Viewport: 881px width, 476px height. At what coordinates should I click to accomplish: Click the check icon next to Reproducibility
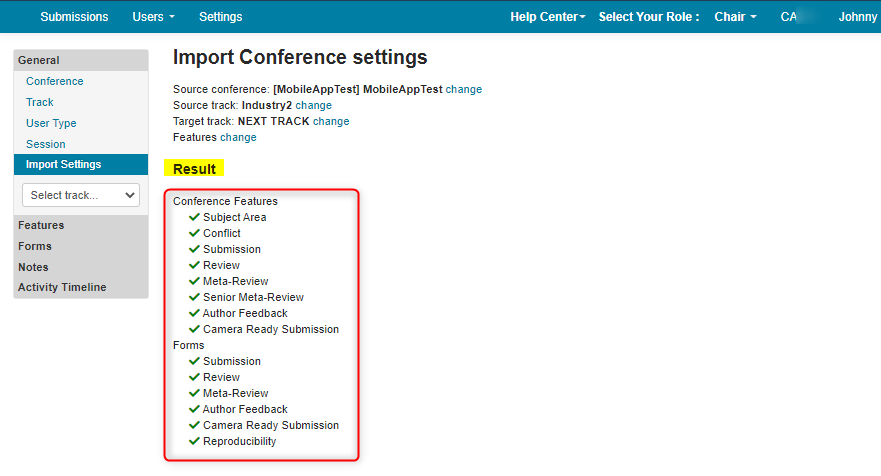tap(194, 441)
